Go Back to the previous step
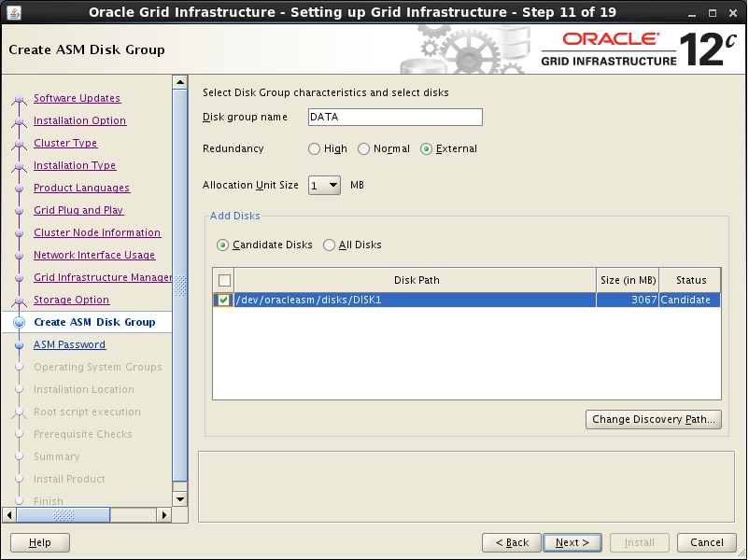 (x=512, y=543)
